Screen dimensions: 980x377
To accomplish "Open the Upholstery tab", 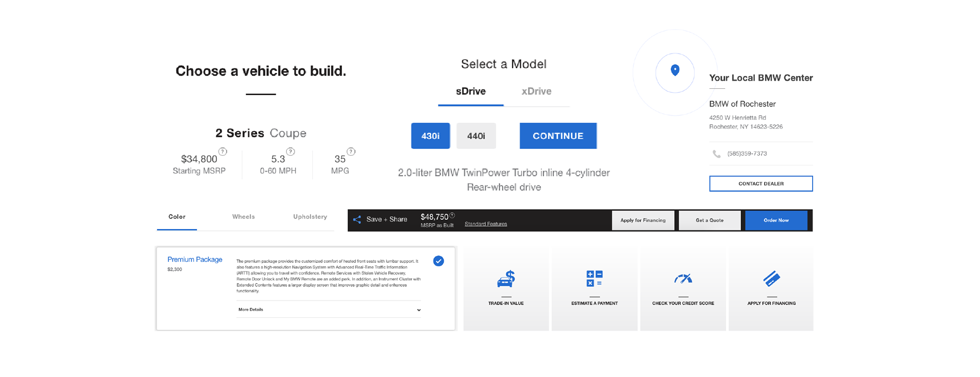I will [310, 217].
